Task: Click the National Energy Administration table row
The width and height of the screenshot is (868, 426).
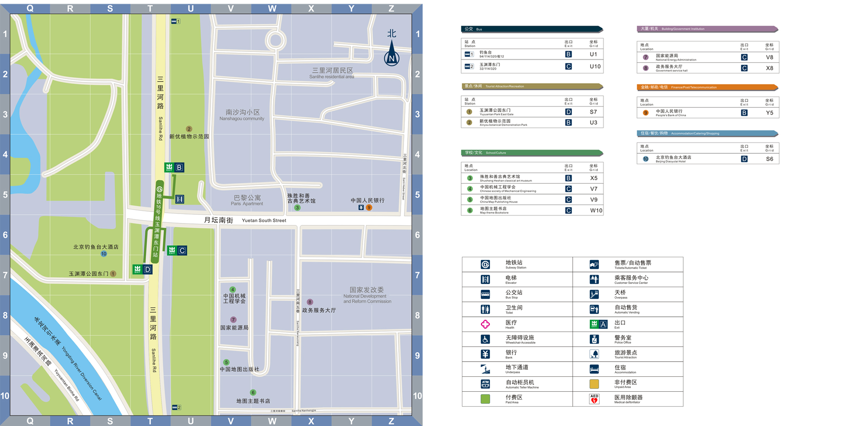Action: (708, 57)
